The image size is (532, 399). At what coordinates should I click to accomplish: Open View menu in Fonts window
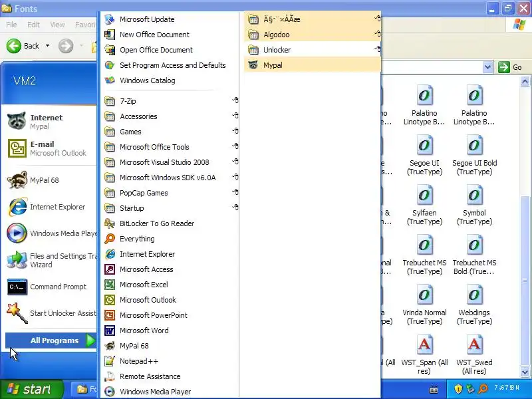pyautogui.click(x=57, y=25)
